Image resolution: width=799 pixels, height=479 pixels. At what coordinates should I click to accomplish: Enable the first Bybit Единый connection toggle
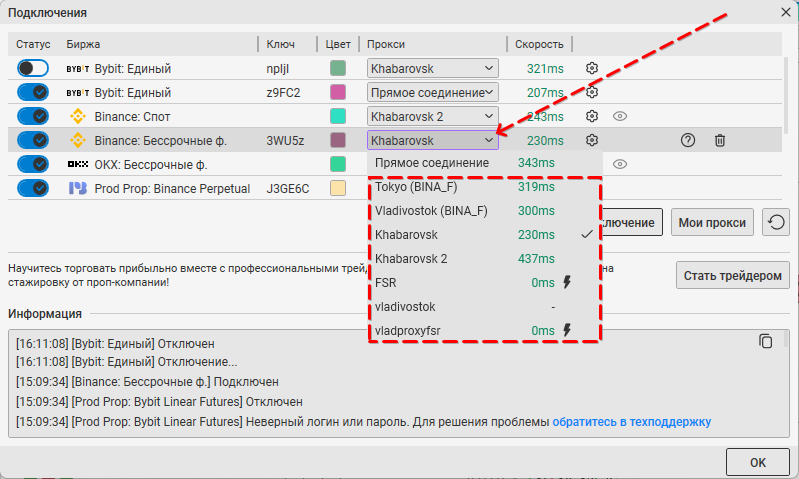(33, 69)
